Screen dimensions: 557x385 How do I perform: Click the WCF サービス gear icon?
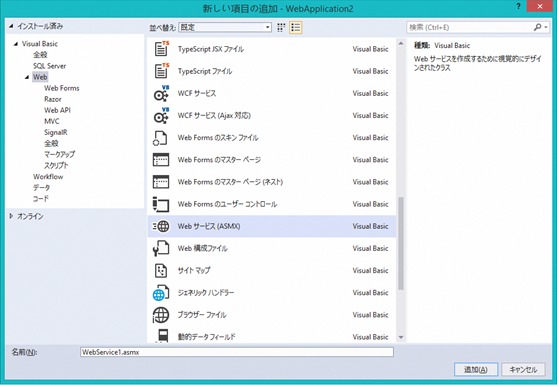coord(161,93)
